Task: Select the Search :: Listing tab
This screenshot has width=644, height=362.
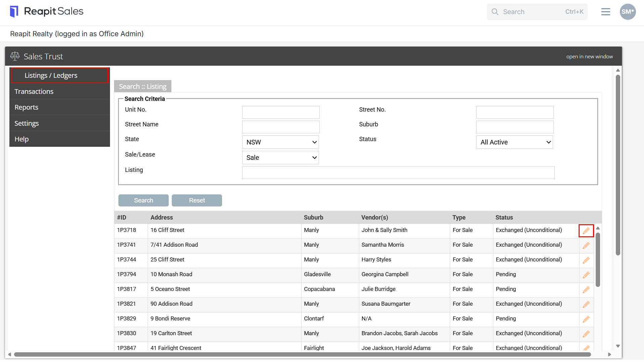Action: (x=143, y=86)
